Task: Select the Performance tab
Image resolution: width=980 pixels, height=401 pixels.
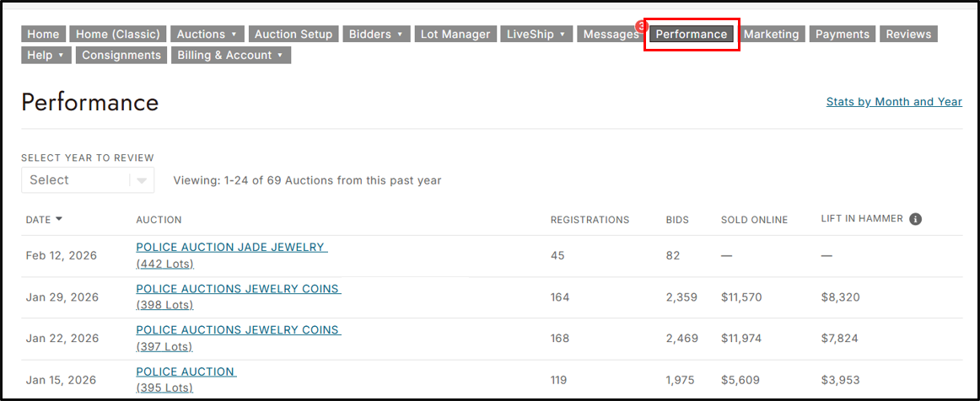Action: [692, 35]
